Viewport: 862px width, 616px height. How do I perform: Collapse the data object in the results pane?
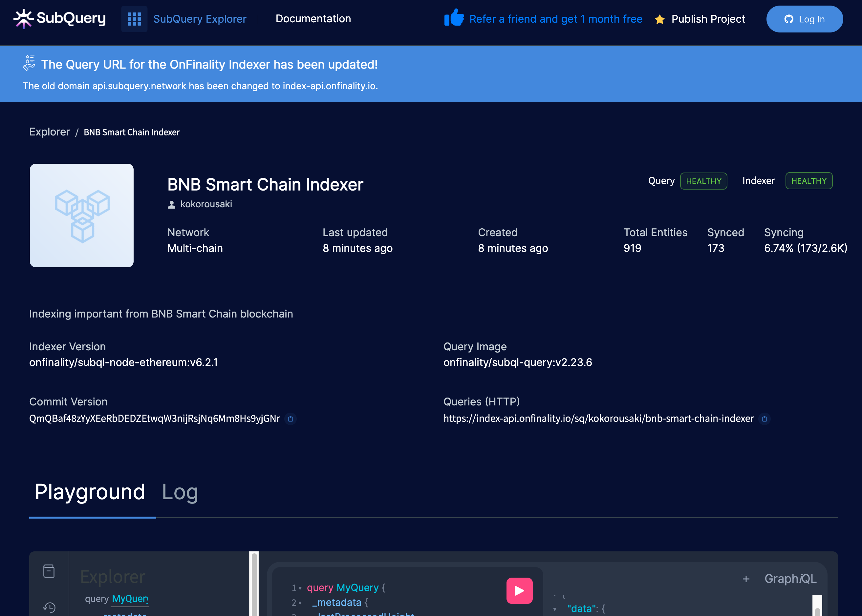click(554, 608)
